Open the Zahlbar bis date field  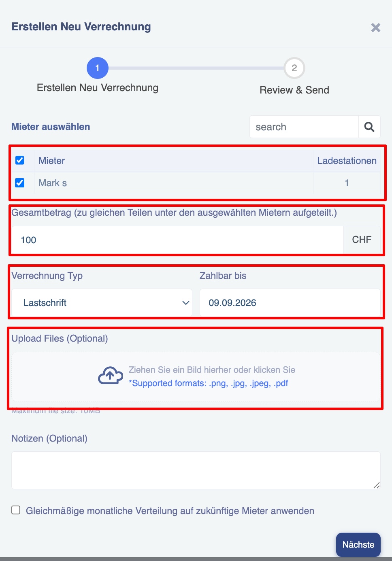point(290,303)
